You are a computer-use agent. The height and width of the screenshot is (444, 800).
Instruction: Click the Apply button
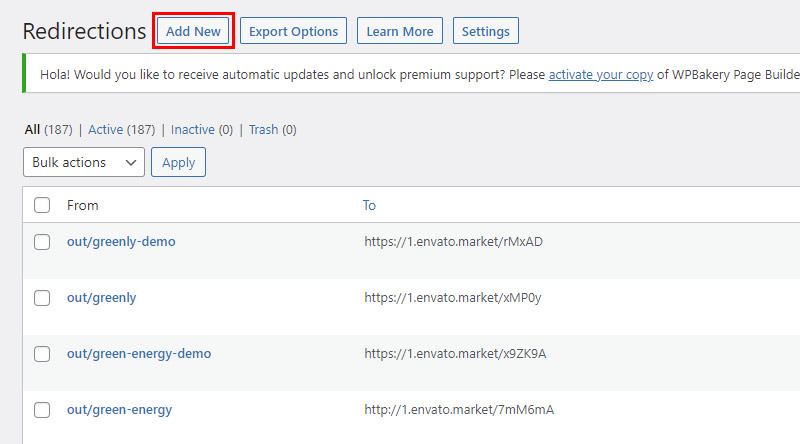(178, 162)
